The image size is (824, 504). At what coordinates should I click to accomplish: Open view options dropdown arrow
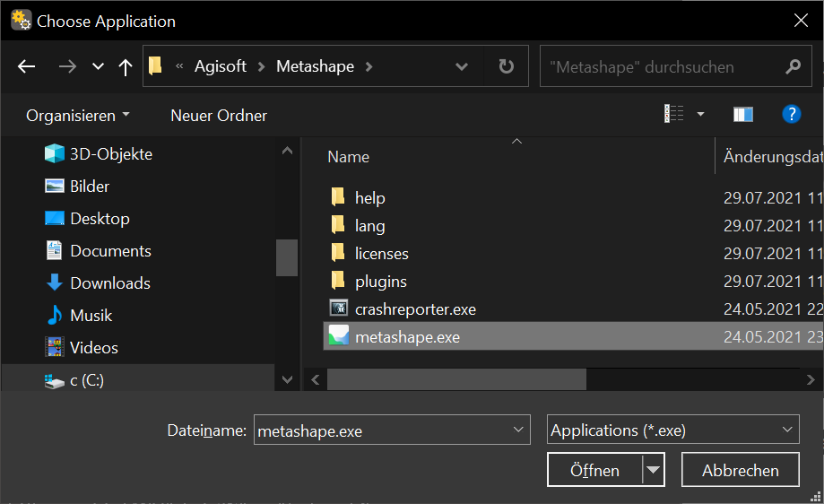700,114
